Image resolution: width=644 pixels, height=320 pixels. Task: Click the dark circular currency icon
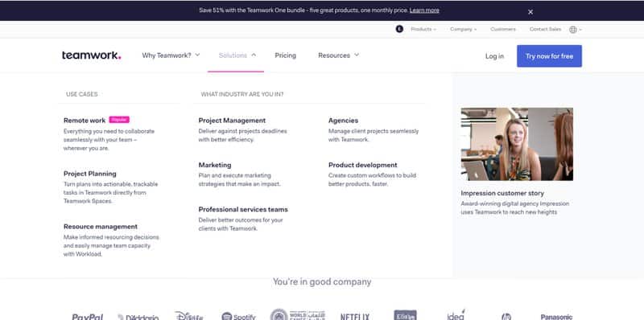point(399,29)
